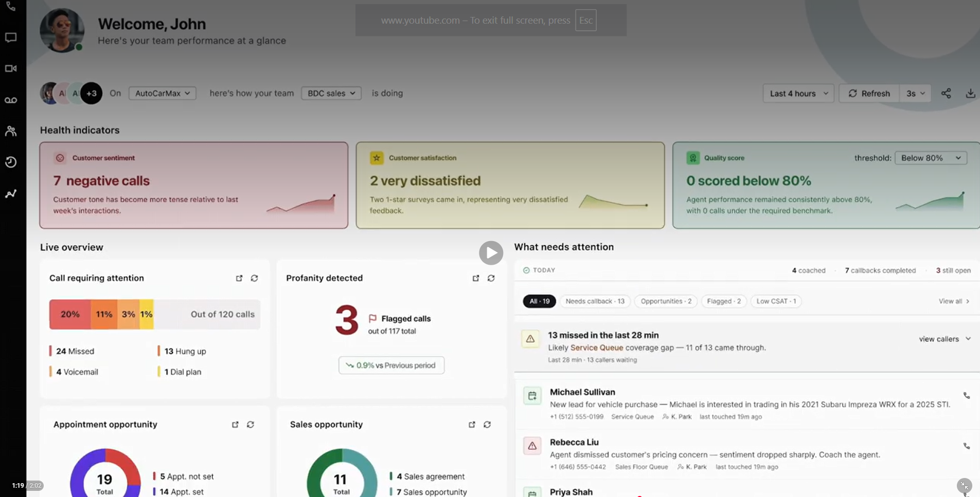
Task: Open the phone icon in left sidebar
Action: click(x=11, y=7)
